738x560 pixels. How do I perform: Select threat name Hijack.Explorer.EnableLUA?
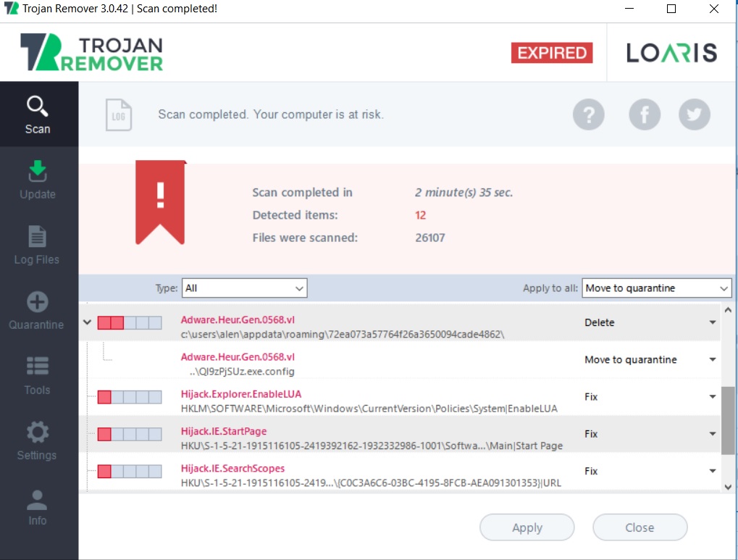coord(241,394)
